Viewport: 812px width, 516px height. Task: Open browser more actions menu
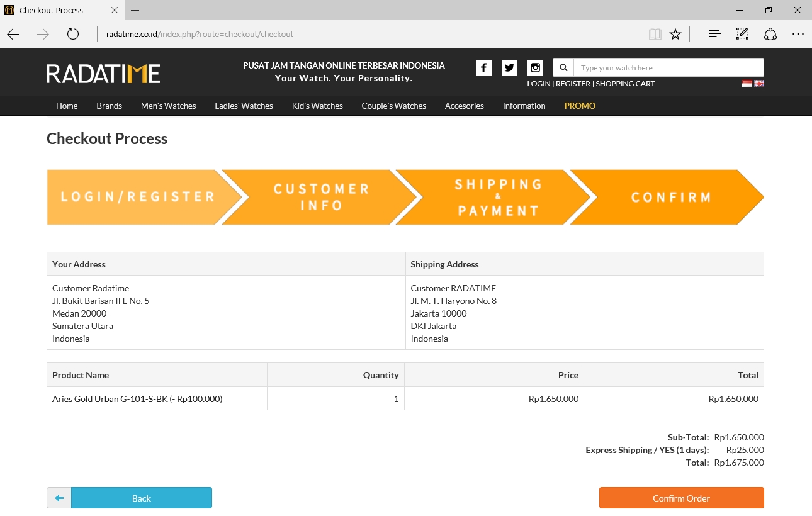pyautogui.click(x=798, y=34)
